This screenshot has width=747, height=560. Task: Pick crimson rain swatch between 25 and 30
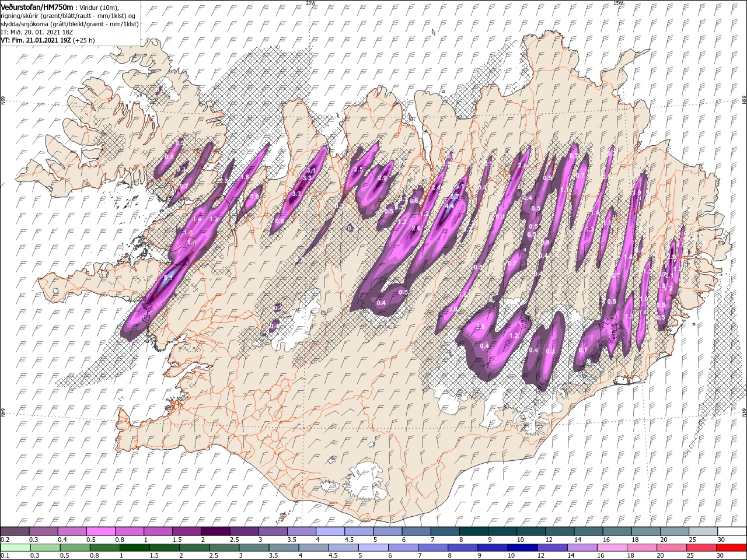[x=701, y=548]
